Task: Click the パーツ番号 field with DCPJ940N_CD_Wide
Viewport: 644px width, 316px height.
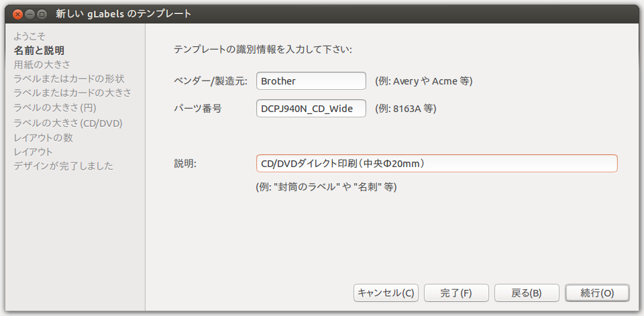Action: [x=311, y=109]
